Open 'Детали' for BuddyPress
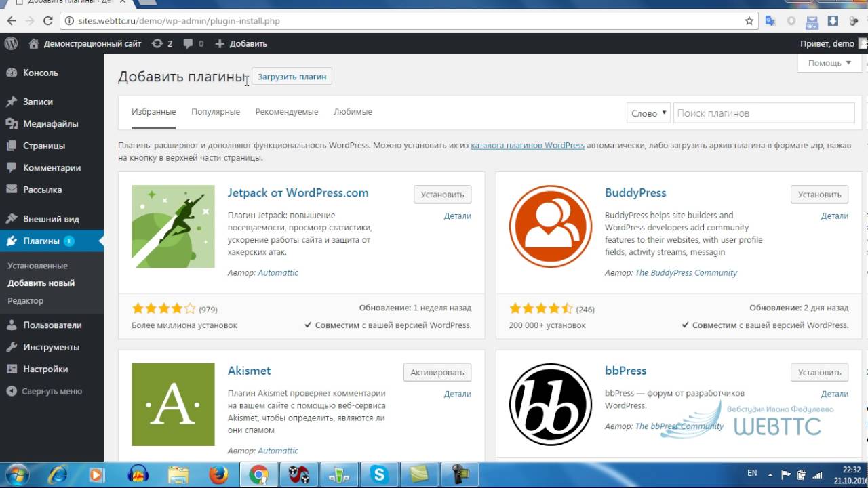This screenshot has height=488, width=868. pos(834,216)
